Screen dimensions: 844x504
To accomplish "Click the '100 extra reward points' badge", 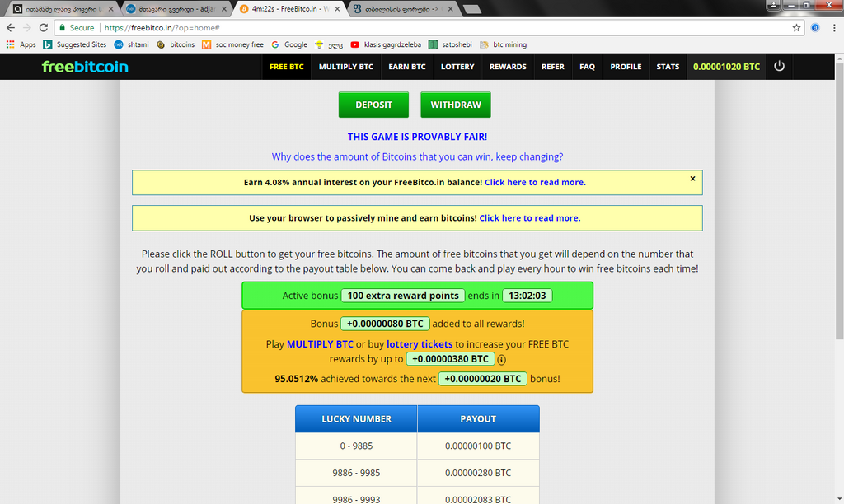I will 402,296.
